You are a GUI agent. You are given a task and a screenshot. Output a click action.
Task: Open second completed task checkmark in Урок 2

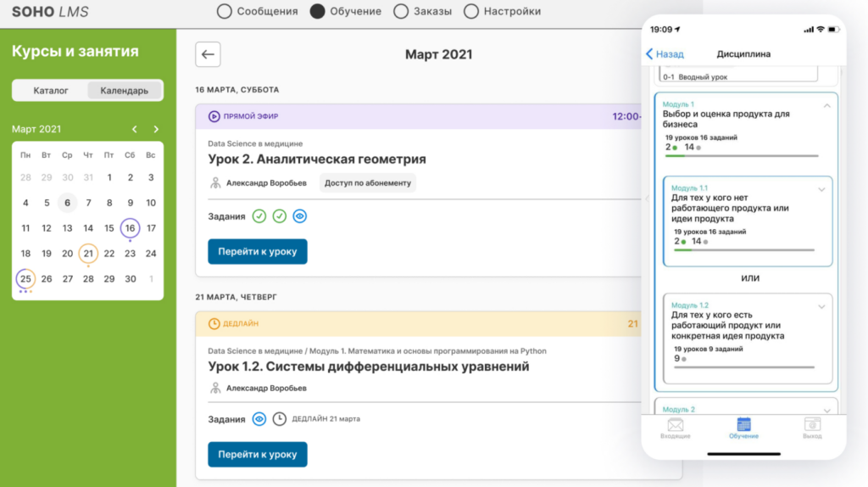point(280,216)
